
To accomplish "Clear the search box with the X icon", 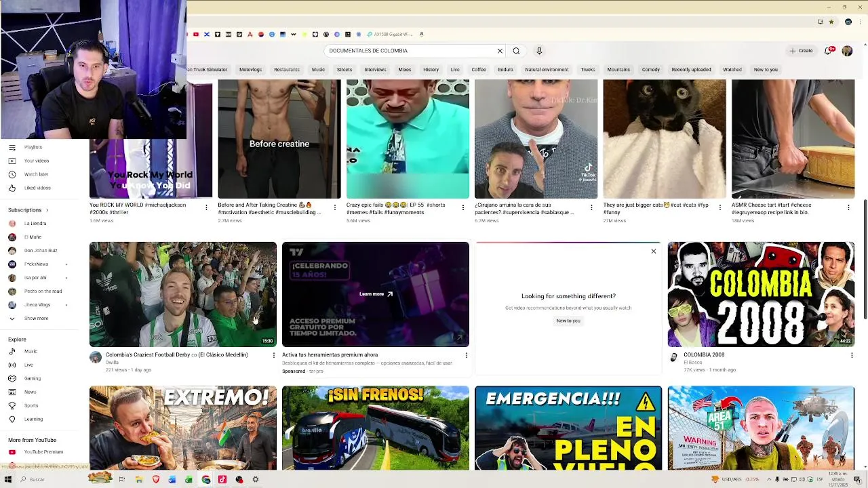I will [x=500, y=51].
